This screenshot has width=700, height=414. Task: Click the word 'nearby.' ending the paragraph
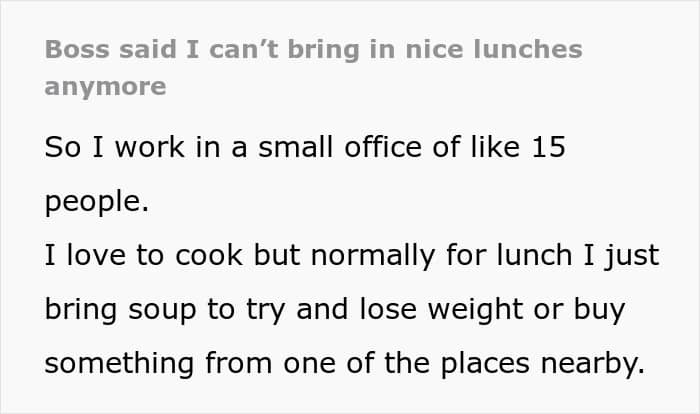tap(593, 364)
